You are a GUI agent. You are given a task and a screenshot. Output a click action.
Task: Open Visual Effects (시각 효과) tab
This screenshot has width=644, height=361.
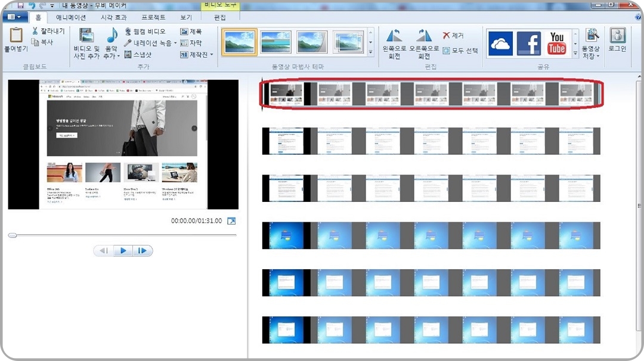tap(114, 17)
